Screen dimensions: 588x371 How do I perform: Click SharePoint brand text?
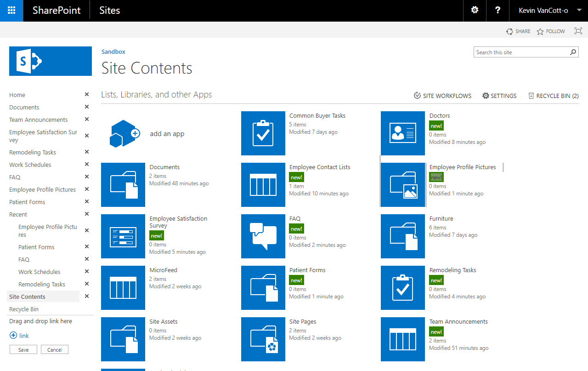pyautogui.click(x=57, y=11)
